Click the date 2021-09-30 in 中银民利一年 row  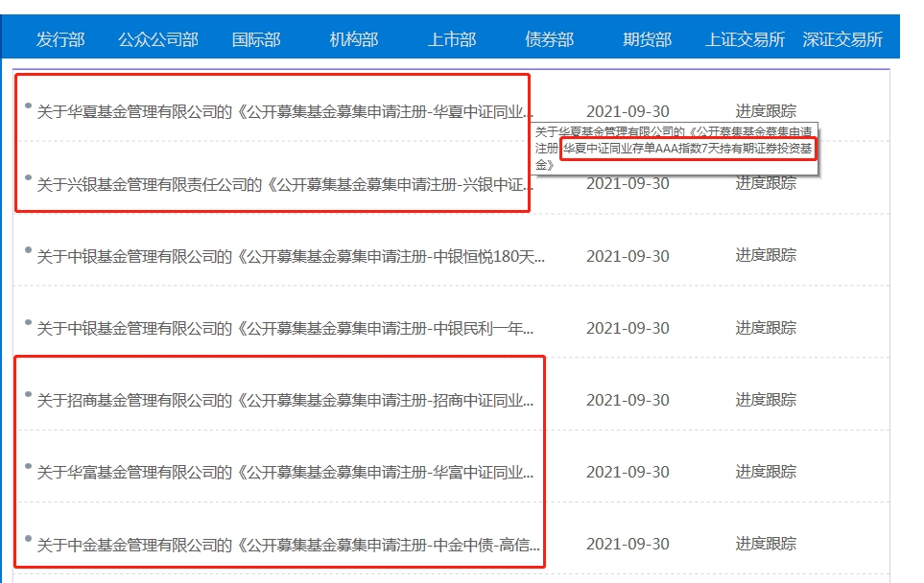(x=628, y=328)
